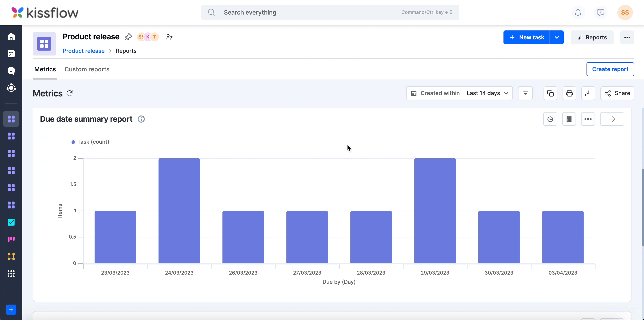Click the download icon

pyautogui.click(x=588, y=93)
